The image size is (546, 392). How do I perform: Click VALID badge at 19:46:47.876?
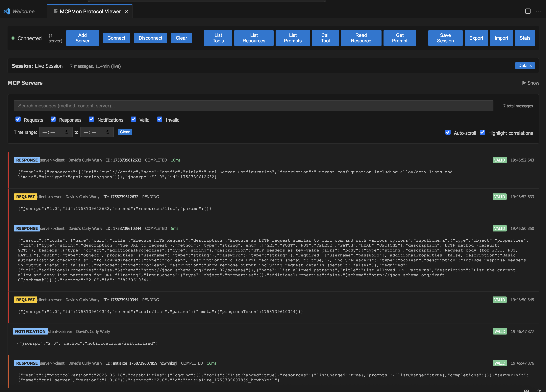(x=500, y=363)
